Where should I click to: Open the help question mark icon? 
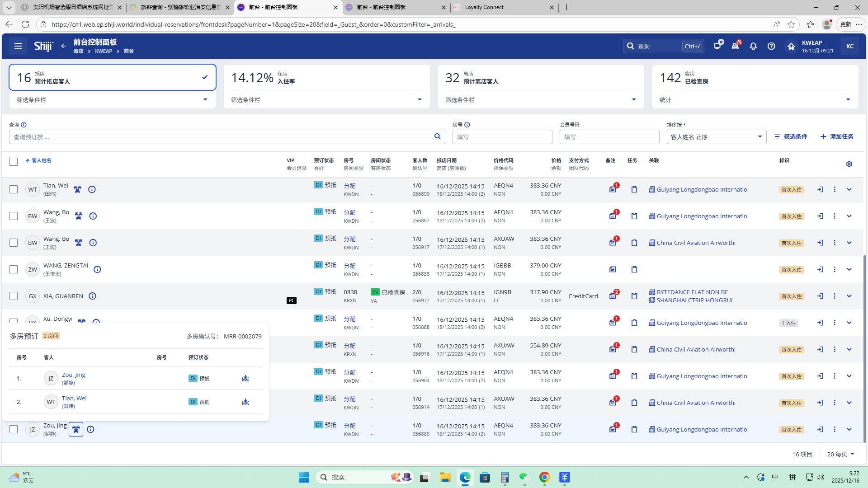click(x=771, y=46)
